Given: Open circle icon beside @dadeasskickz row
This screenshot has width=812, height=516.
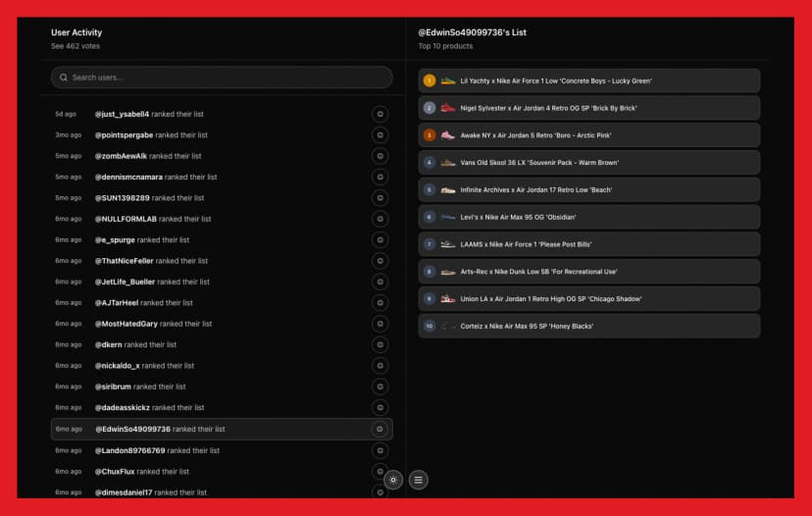Looking at the screenshot, I should (380, 408).
